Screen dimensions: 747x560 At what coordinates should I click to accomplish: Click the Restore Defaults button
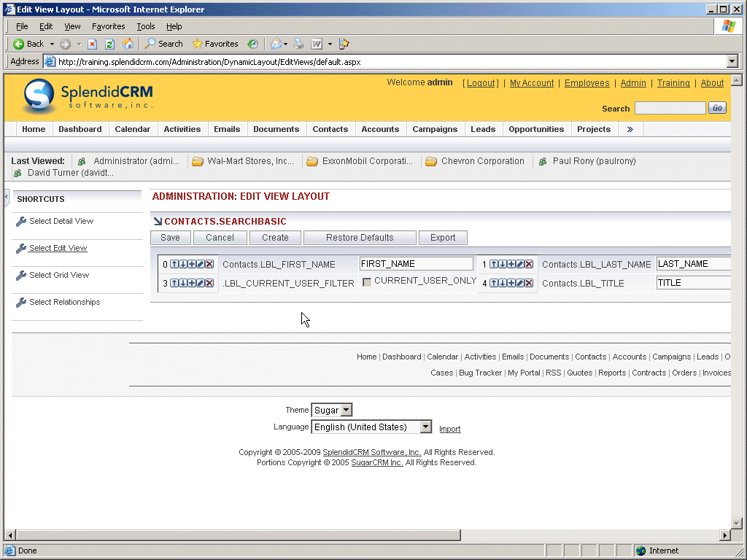click(360, 238)
